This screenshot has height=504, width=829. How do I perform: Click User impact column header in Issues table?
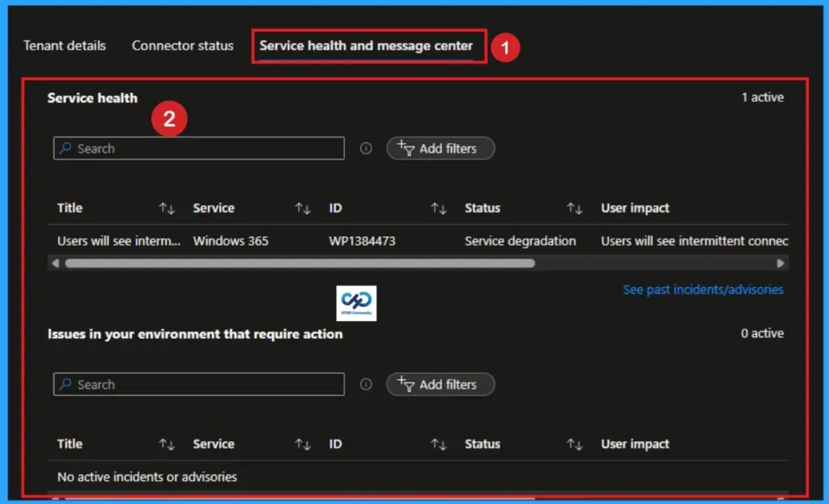[635, 444]
